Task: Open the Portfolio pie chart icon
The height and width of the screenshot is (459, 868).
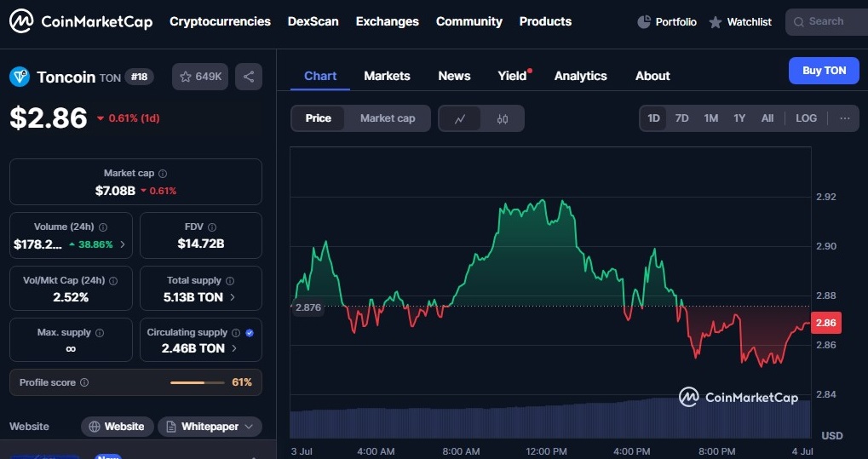Action: point(644,21)
